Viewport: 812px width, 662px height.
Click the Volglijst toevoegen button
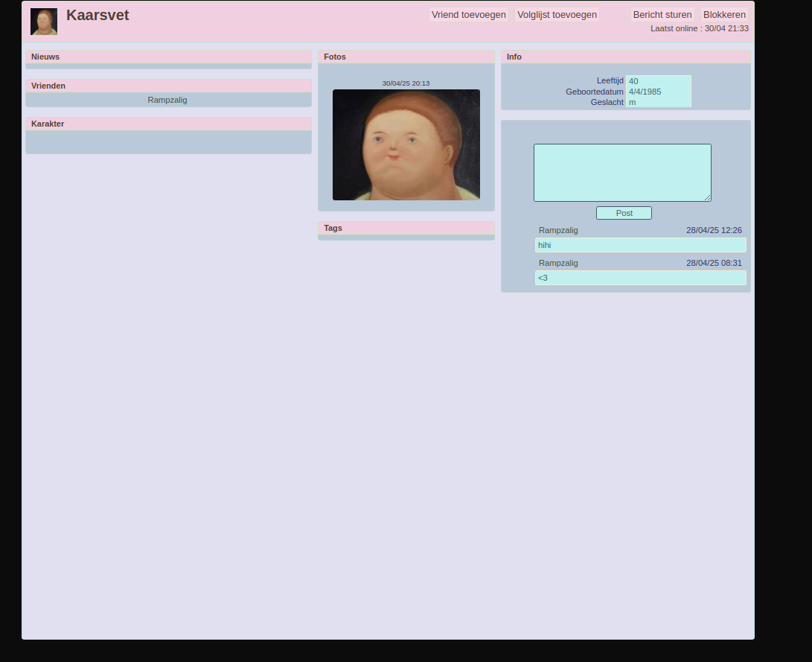coord(557,14)
